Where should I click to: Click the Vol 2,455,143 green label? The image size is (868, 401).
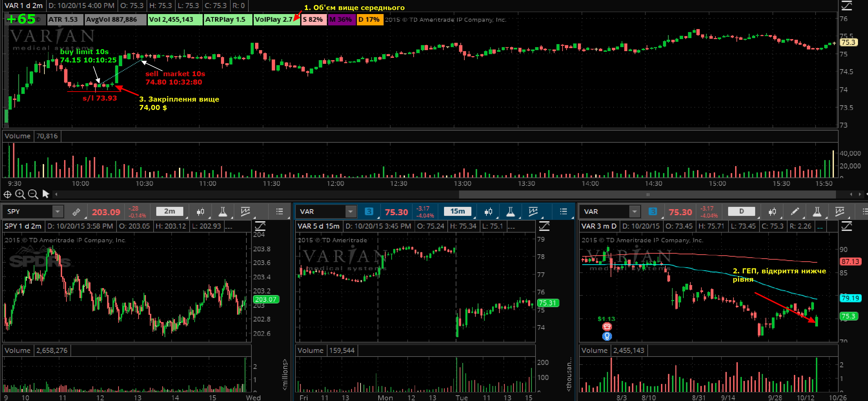(x=175, y=20)
